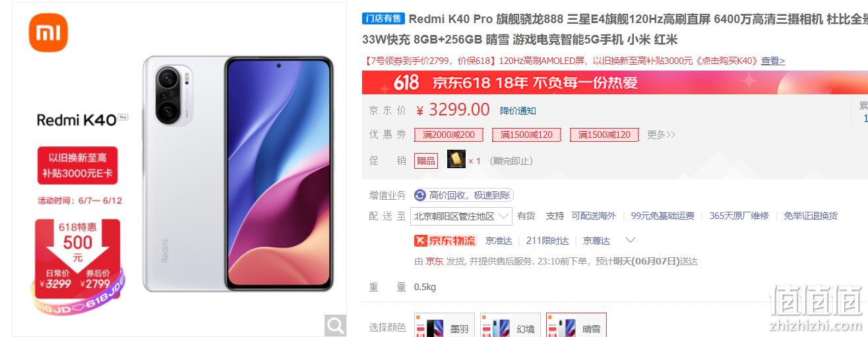Click the 可配送海外 link
The width and height of the screenshot is (868, 337).
pos(594,216)
